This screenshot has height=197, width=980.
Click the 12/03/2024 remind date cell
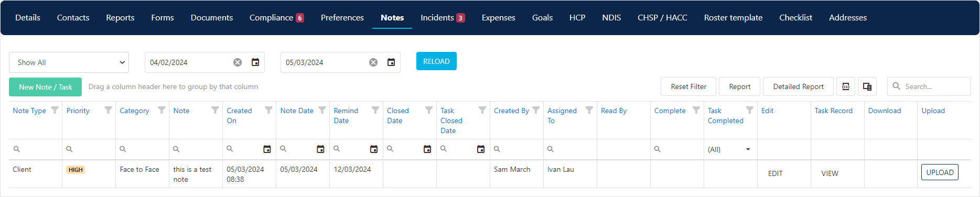point(356,174)
